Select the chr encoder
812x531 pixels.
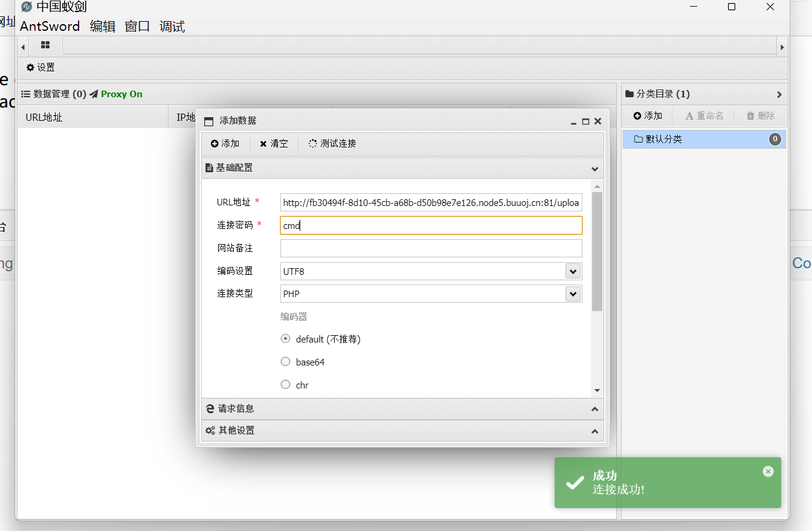coord(286,385)
